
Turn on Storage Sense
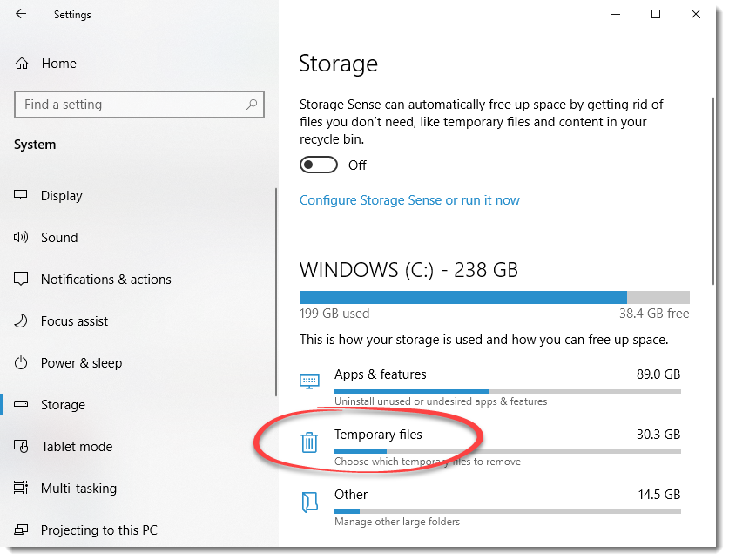coord(318,165)
